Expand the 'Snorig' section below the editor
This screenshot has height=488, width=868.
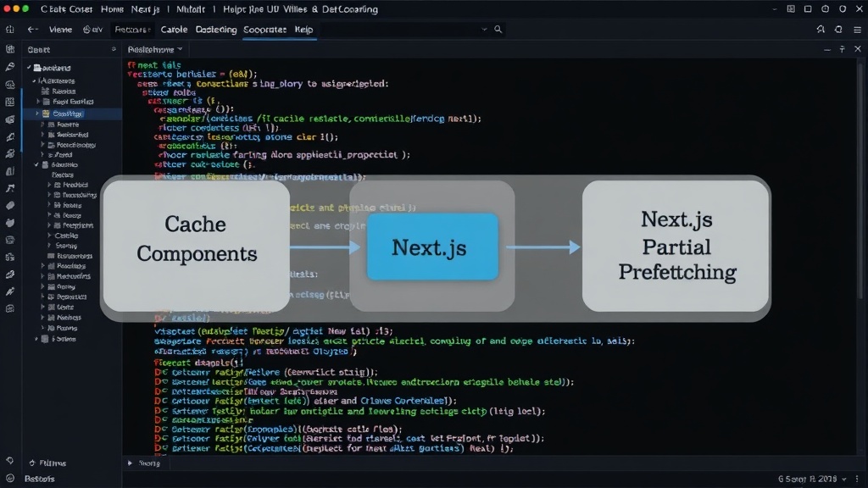[x=130, y=463]
